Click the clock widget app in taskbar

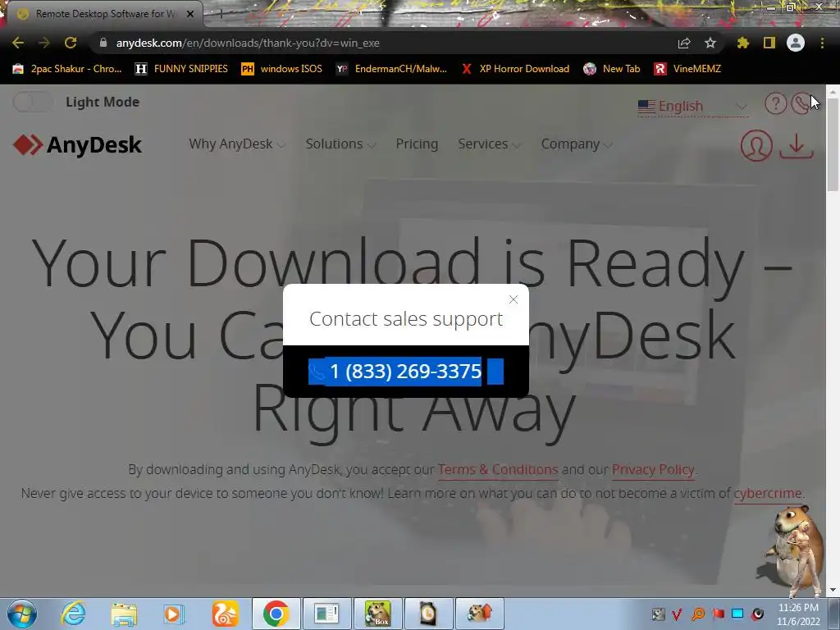click(428, 614)
